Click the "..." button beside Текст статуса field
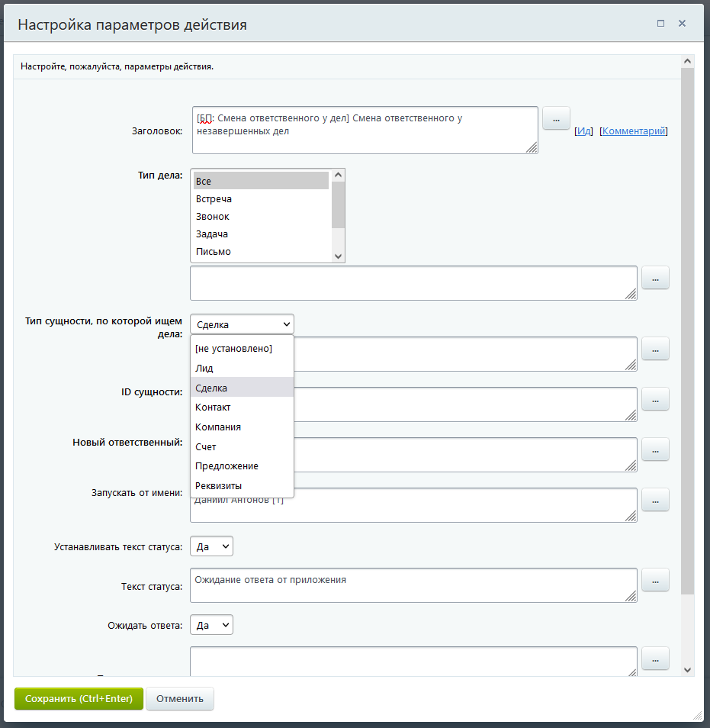 pos(655,580)
